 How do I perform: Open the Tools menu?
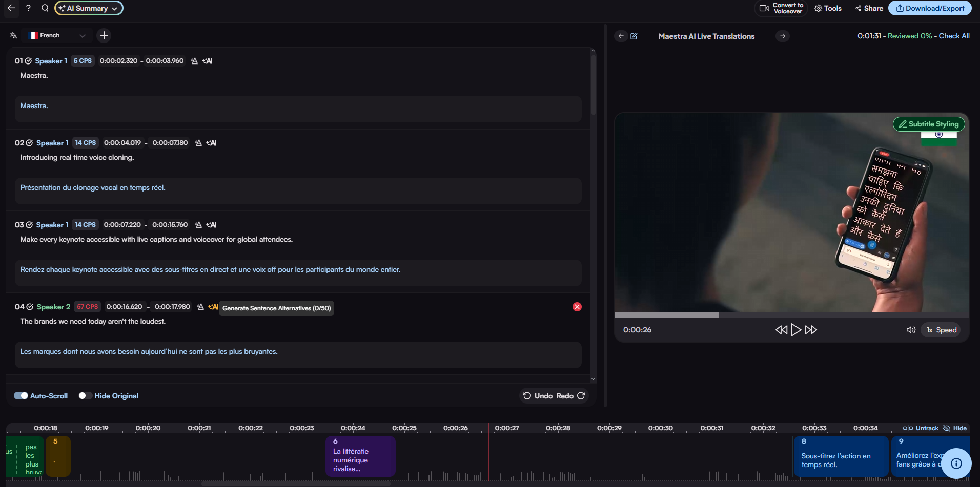coord(828,8)
